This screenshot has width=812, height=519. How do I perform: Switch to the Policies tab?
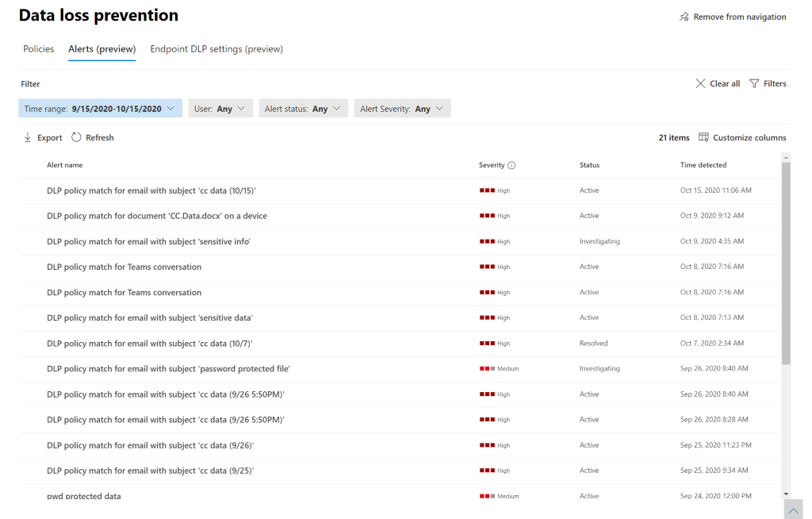[x=38, y=49]
